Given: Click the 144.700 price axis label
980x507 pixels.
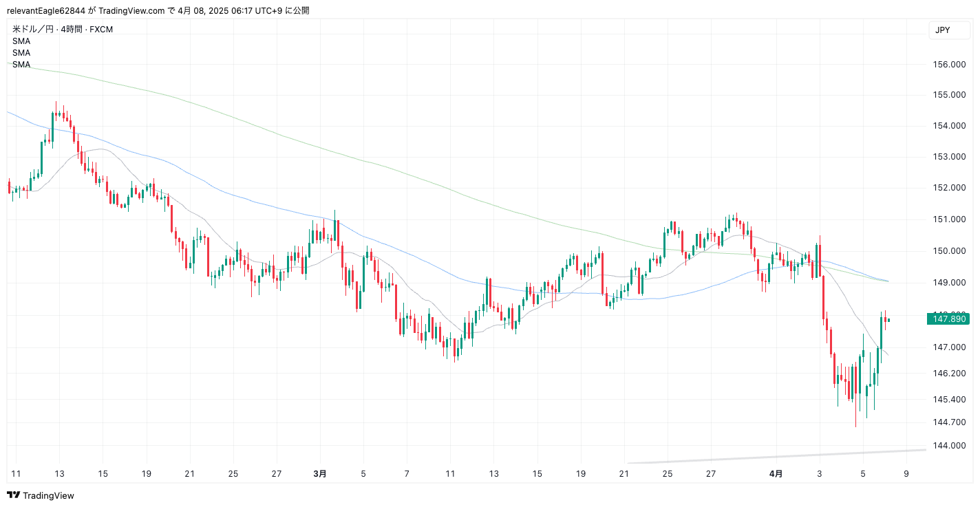Looking at the screenshot, I should coord(949,422).
